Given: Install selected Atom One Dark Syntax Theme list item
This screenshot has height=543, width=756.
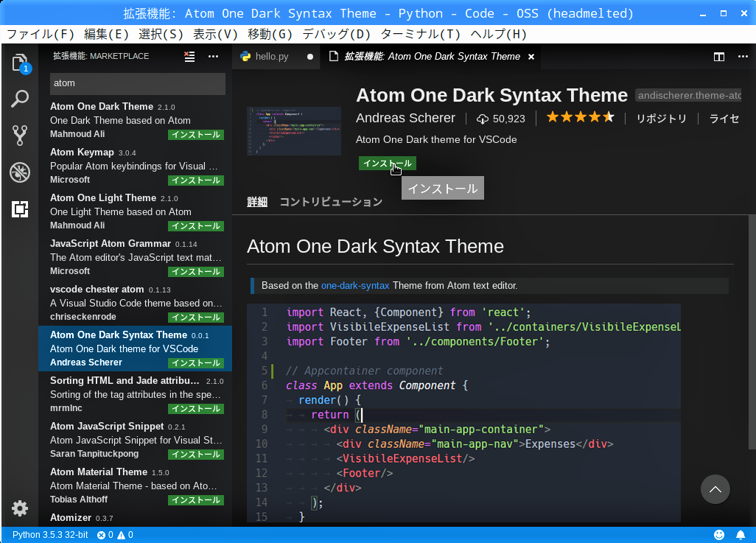Looking at the screenshot, I should [196, 363].
